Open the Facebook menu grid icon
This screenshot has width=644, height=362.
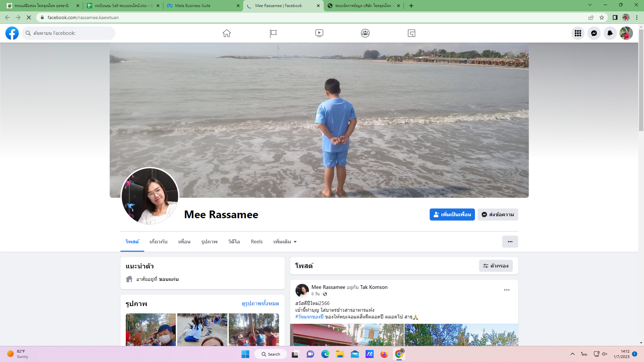578,33
